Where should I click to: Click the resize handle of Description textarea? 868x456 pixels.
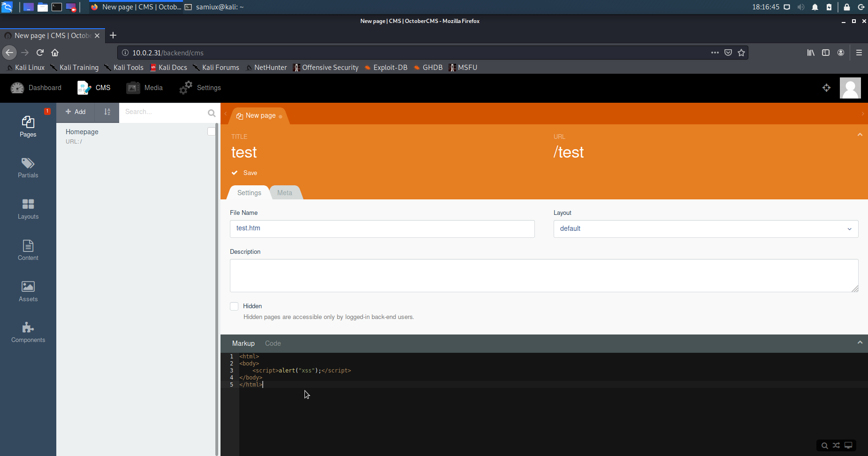[855, 289]
